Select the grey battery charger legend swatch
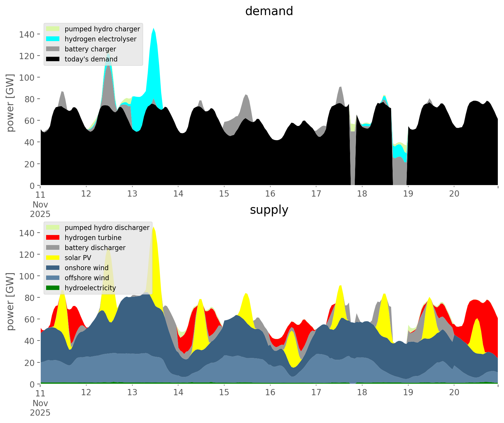This screenshot has width=504, height=423. (53, 49)
